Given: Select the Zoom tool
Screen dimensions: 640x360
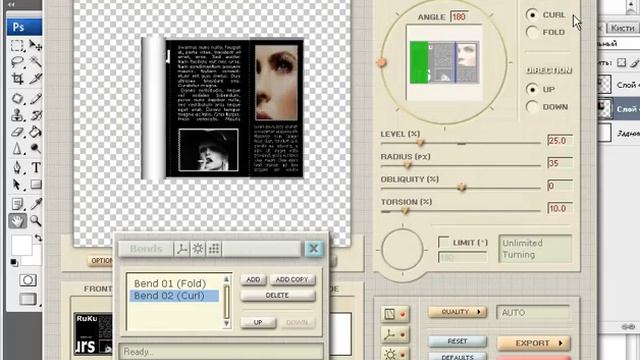Looking at the screenshot, I should coord(35,221).
